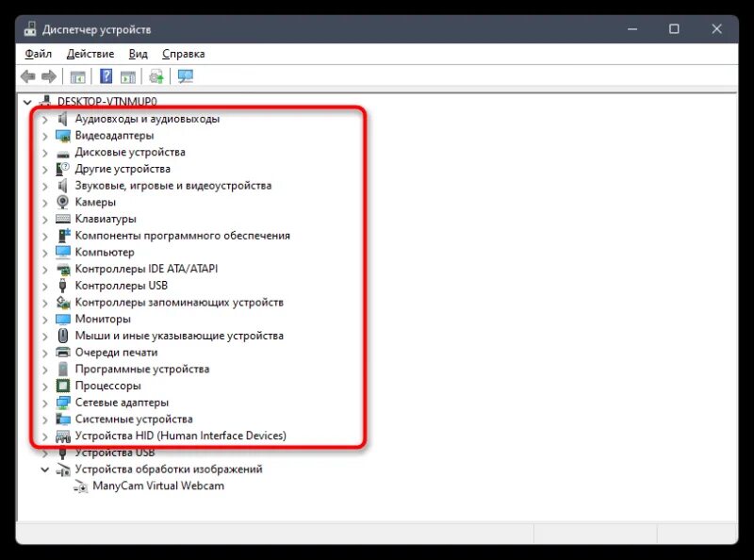The width and height of the screenshot is (754, 560).
Task: Open the Вид menu
Action: click(x=138, y=54)
